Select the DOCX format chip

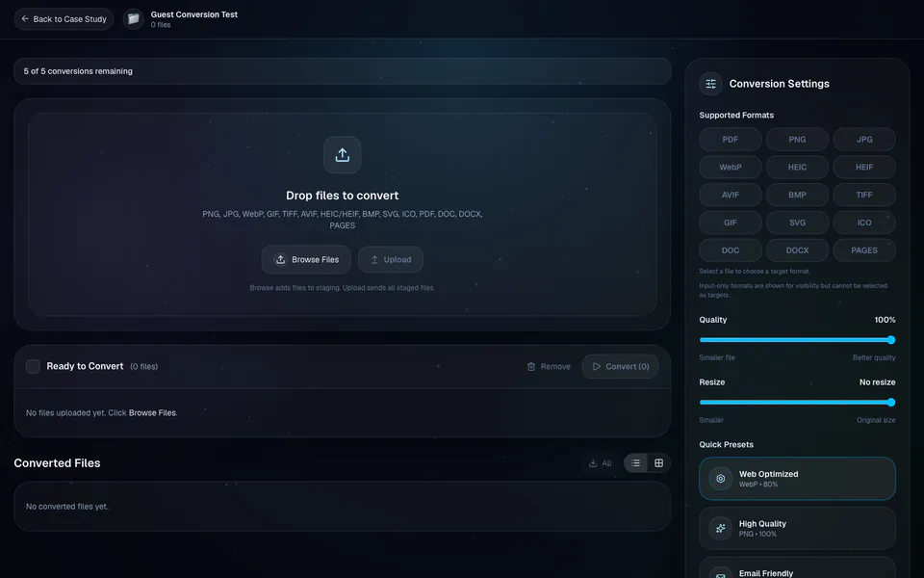pyautogui.click(x=797, y=250)
